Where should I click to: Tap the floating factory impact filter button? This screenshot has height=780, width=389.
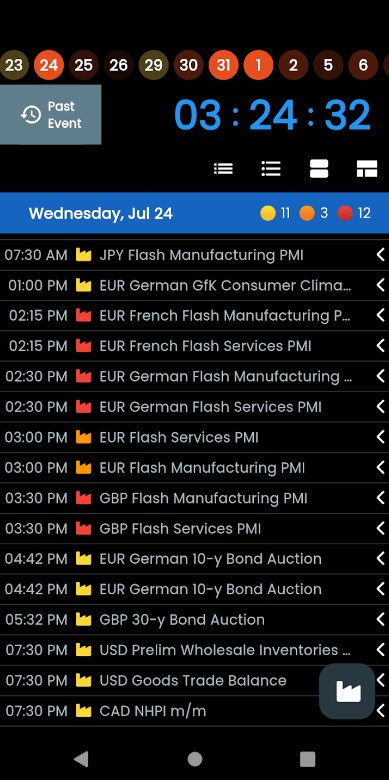pos(347,691)
